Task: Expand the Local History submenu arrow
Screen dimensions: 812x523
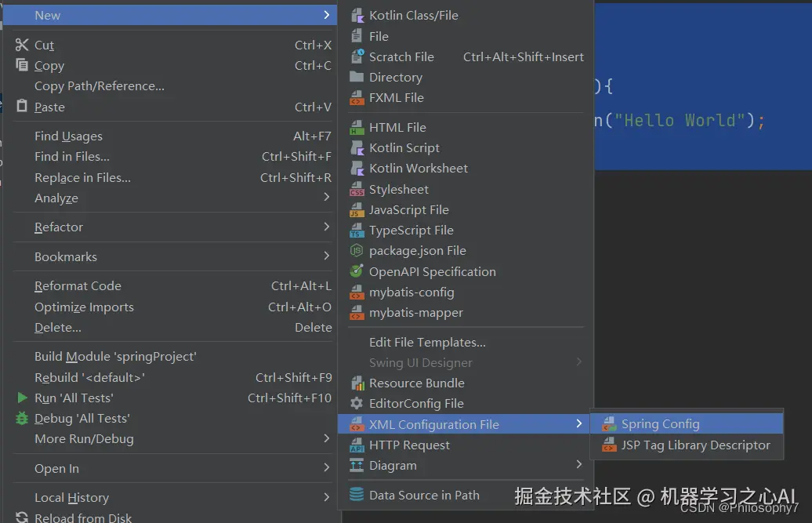Action: click(x=326, y=497)
